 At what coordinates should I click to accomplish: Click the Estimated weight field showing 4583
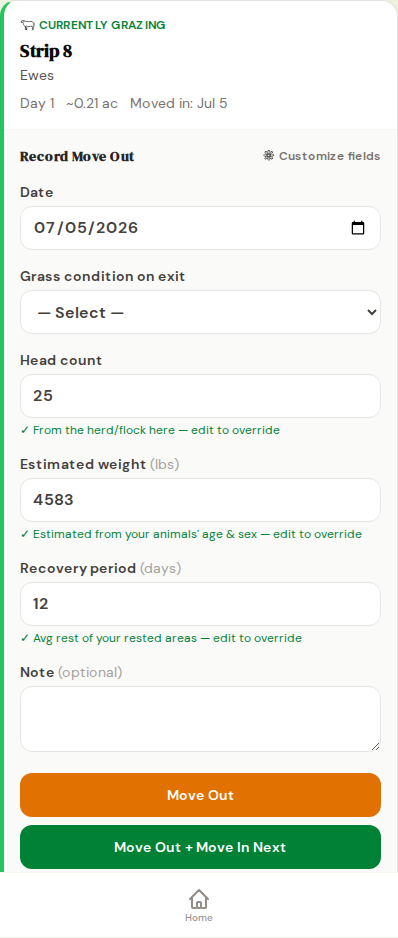200,500
